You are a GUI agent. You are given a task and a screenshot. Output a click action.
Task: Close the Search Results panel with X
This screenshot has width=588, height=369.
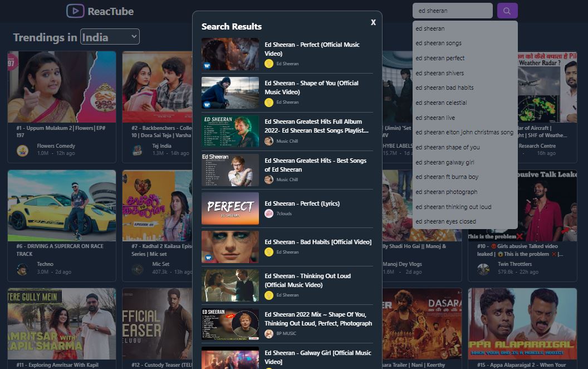[373, 22]
